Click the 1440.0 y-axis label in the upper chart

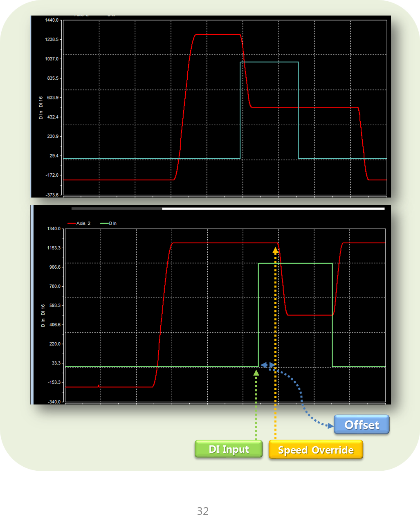click(52, 20)
